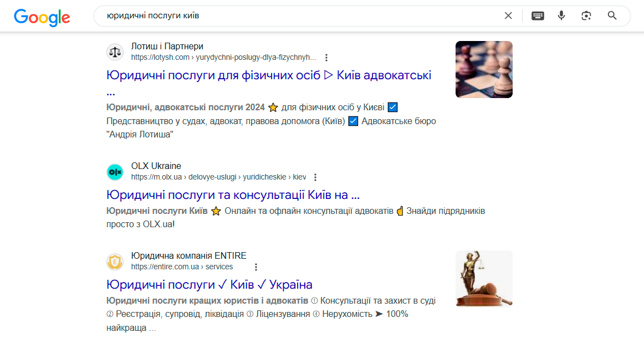Click Юридична компанія ENTIRE site name
644x343 pixels.
pyautogui.click(x=189, y=255)
